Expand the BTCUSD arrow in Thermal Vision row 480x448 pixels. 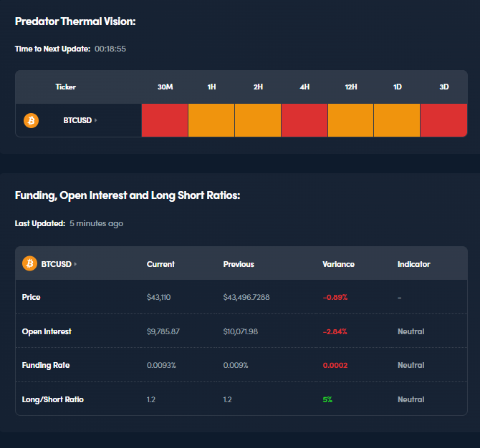coord(96,120)
